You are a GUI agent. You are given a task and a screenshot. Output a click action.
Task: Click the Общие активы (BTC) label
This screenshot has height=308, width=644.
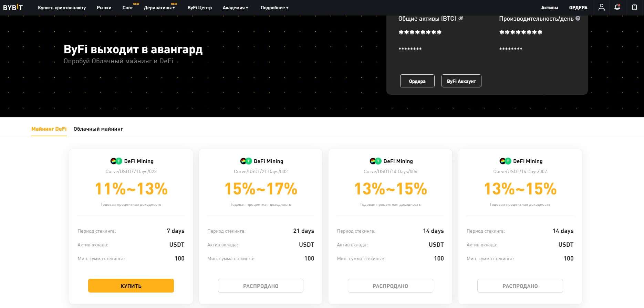(x=427, y=19)
